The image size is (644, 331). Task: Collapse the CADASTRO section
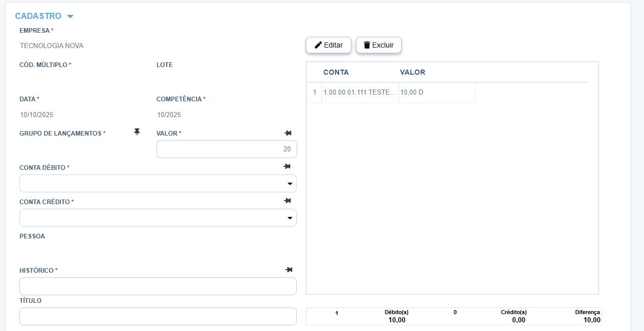pos(70,16)
